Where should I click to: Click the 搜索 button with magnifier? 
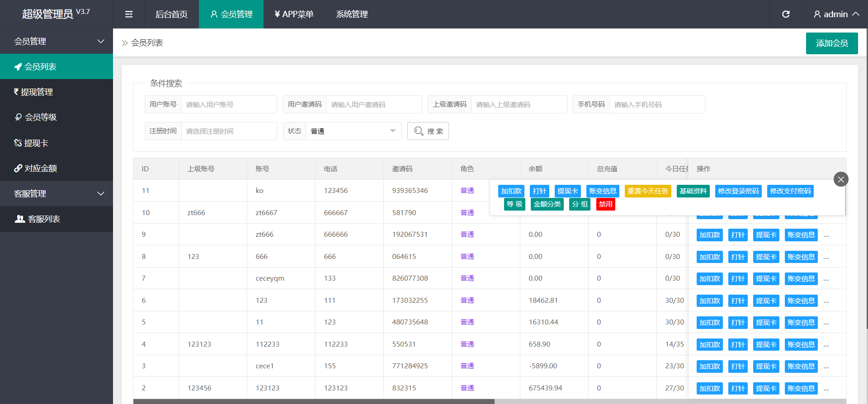[x=428, y=132]
